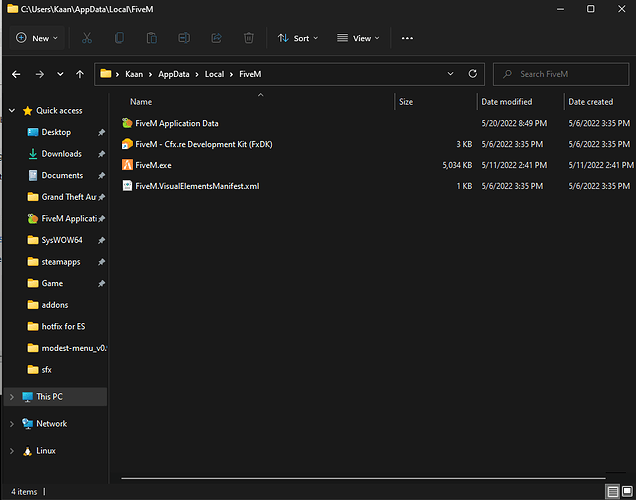Screen dimensions: 636x500
Task: Click the Share icon in toolbar
Action: (x=217, y=38)
